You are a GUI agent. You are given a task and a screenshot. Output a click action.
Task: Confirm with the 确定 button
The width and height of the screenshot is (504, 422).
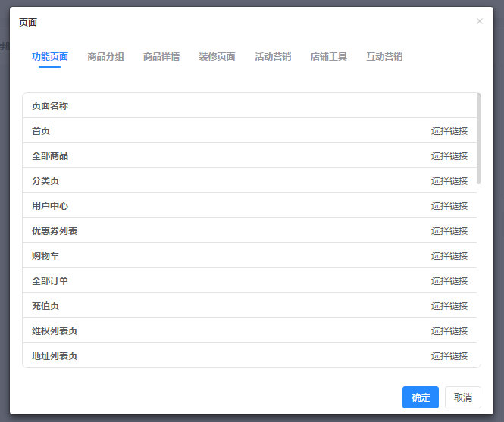pyautogui.click(x=421, y=397)
